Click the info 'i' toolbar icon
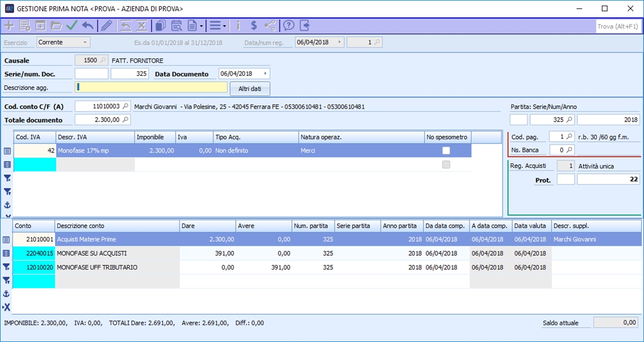This screenshot has width=644, height=342. coord(238,25)
